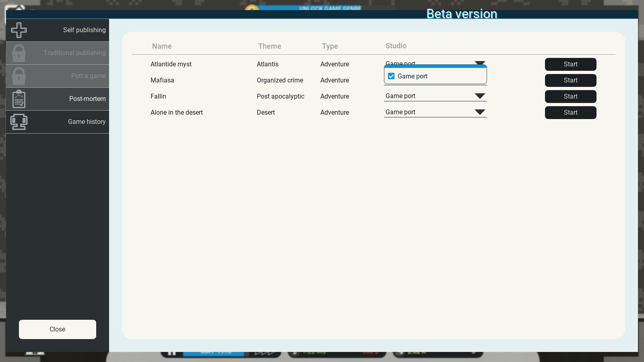
Task: Click the Studio column header
Action: [396, 46]
